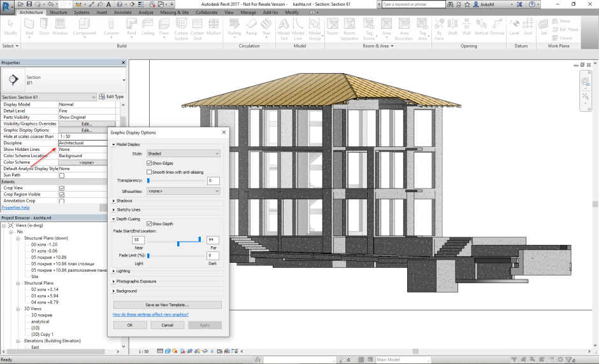This screenshot has width=599, height=364.
Task: Open the Manage ribbon tab
Action: click(x=249, y=12)
